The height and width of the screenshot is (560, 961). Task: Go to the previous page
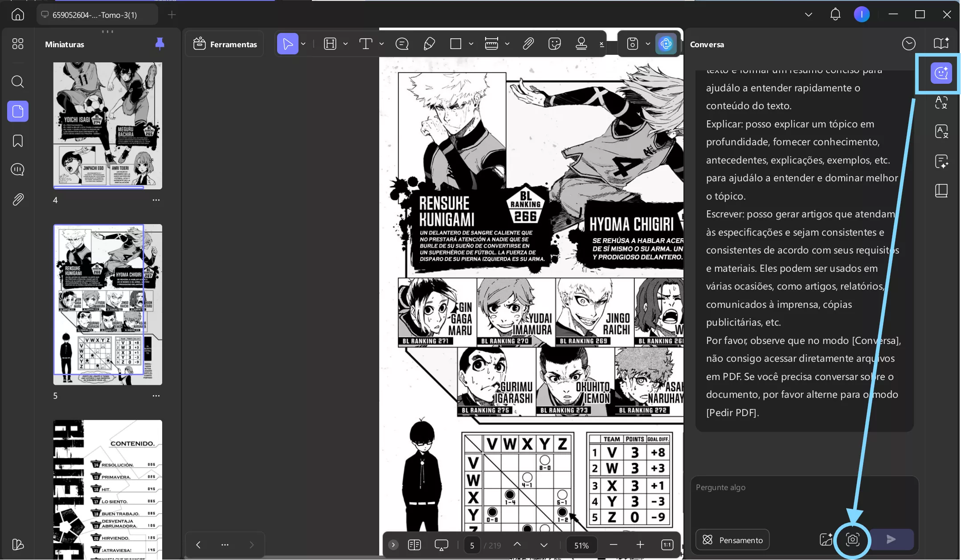point(517,545)
